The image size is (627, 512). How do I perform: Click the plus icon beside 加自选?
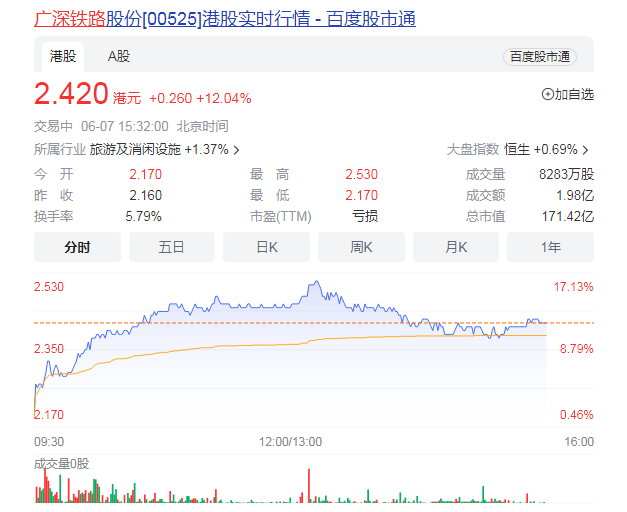[x=547, y=94]
